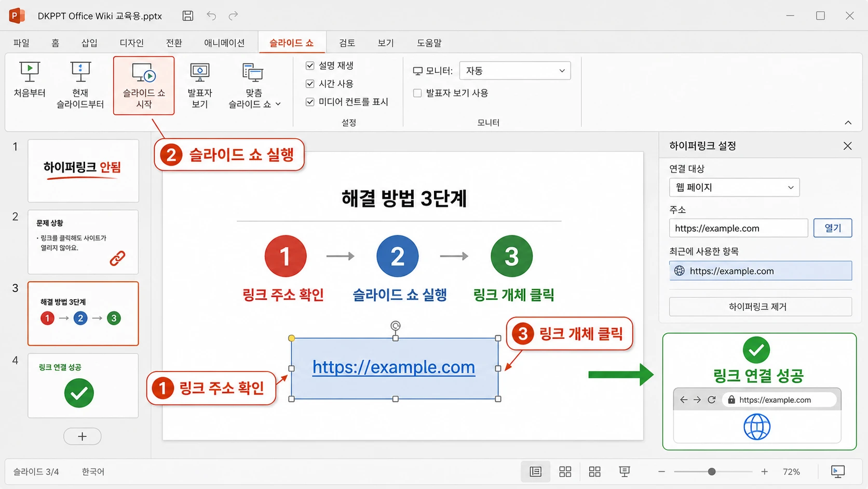This screenshot has width=868, height=489.
Task: Switch to the 애니메이션 tab
Action: [224, 43]
